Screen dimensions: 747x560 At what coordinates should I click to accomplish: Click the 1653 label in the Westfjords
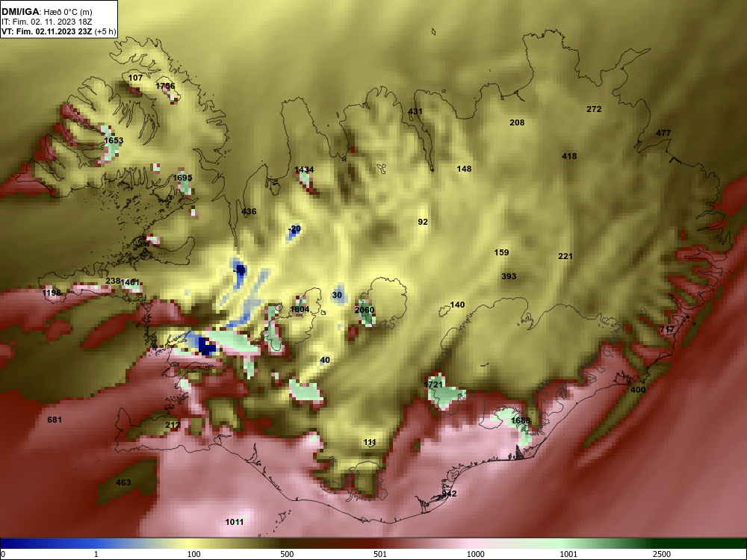tap(114, 140)
